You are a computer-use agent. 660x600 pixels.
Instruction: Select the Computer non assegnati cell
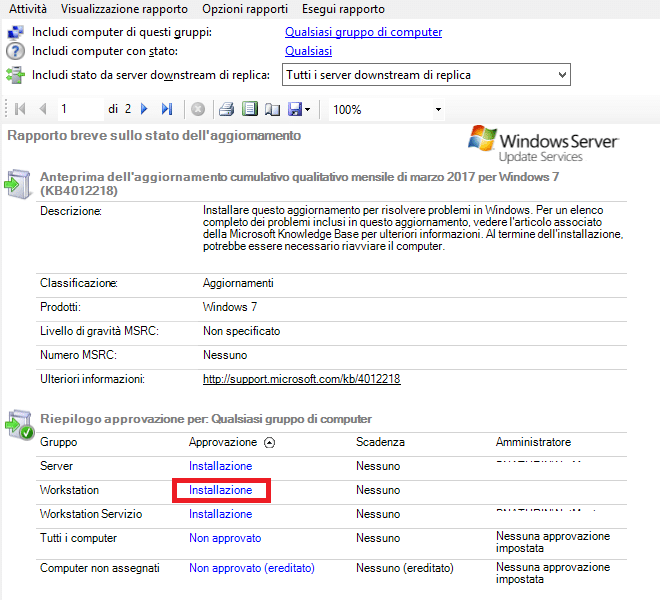point(100,568)
